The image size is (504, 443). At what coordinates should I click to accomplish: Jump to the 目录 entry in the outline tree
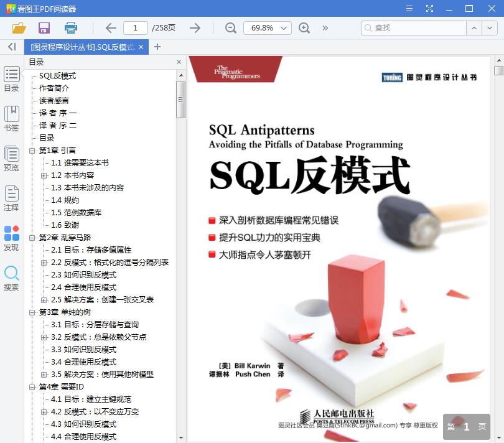pos(47,138)
